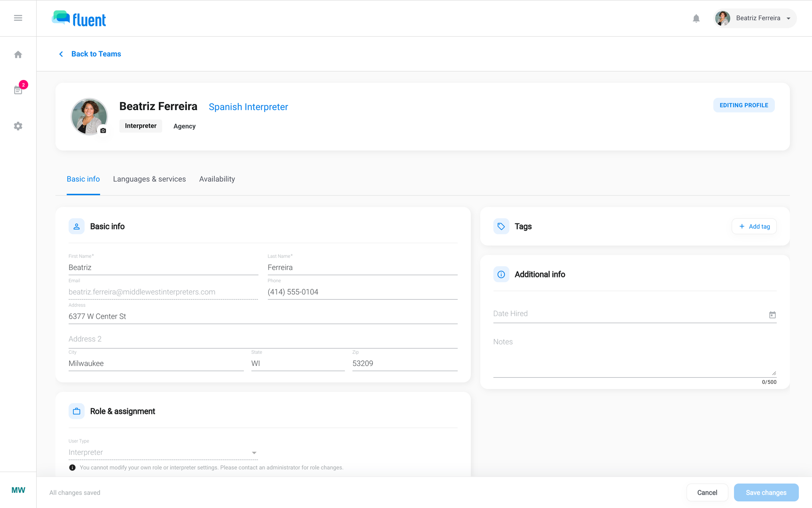Click header user avatar

pos(722,18)
